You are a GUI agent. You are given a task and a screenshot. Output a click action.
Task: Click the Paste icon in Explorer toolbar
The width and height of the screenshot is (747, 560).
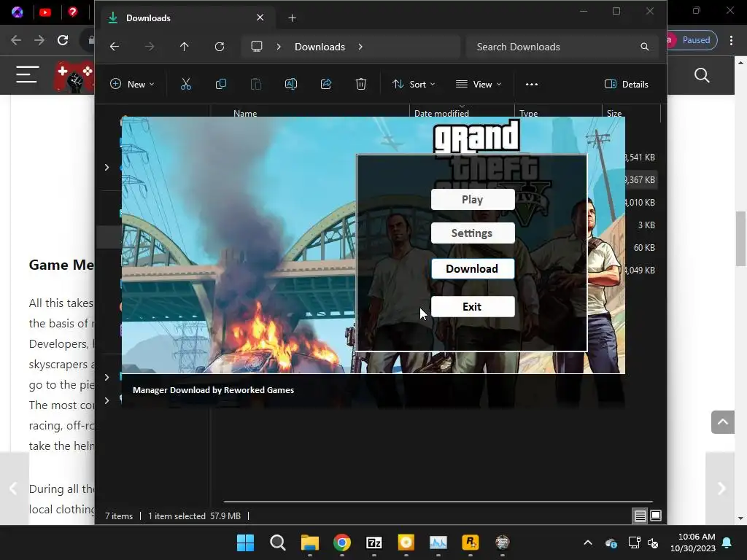tap(256, 85)
